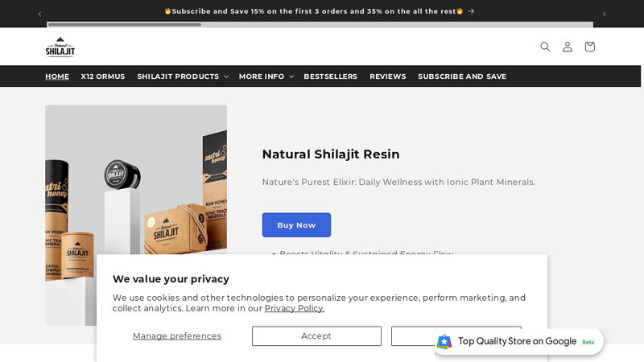This screenshot has width=644, height=362.
Task: Open the shopping cart icon
Action: click(589, 47)
